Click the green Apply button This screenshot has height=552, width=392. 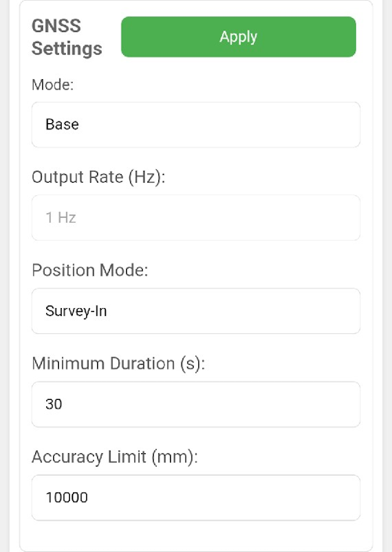pos(238,37)
